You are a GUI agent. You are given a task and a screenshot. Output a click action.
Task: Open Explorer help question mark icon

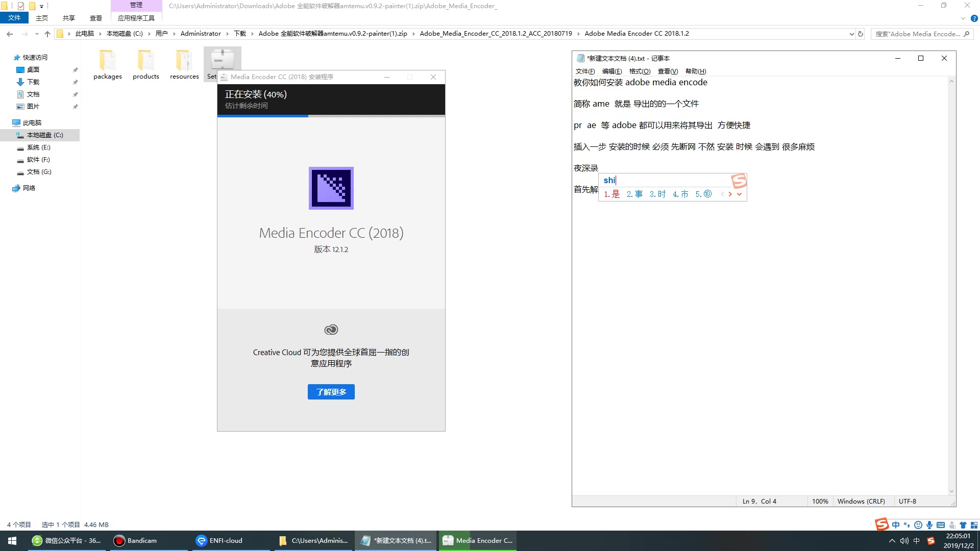(974, 18)
